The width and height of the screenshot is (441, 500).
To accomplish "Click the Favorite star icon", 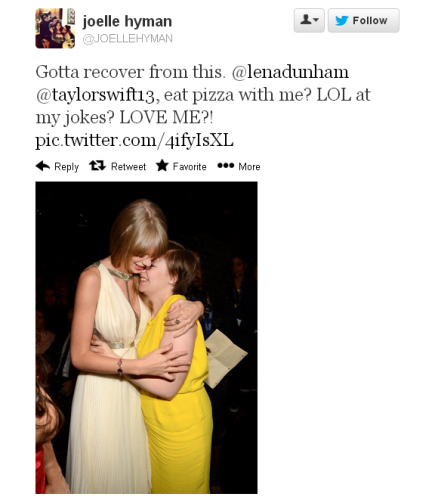I will tap(162, 165).
